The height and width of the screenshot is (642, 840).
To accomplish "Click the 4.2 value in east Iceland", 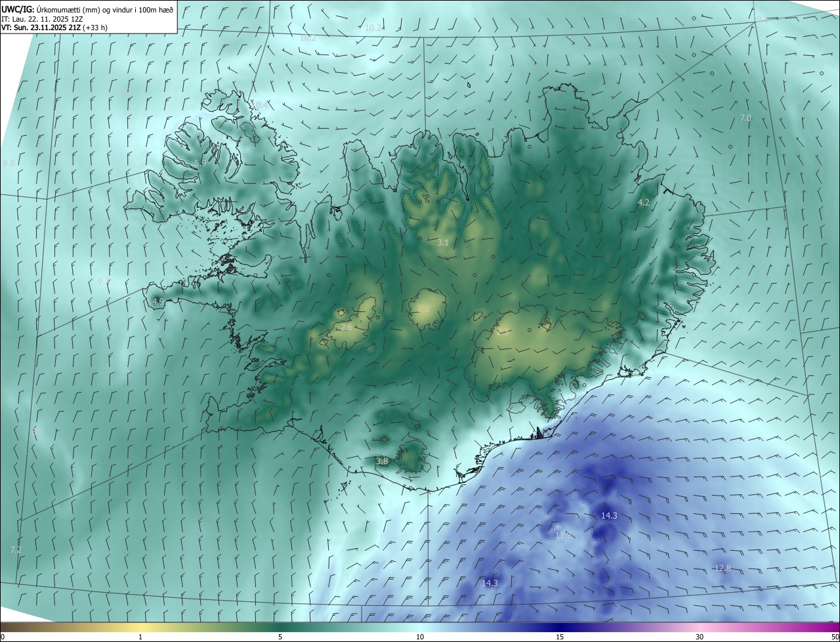I will pyautogui.click(x=644, y=202).
